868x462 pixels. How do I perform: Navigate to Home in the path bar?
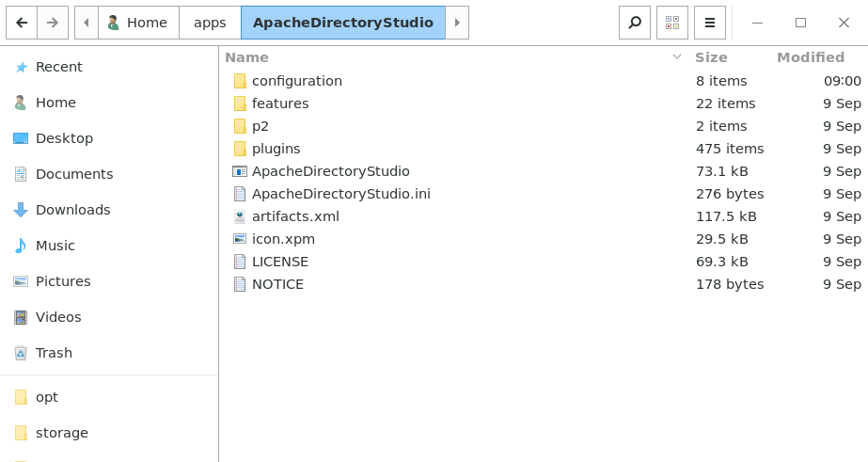pyautogui.click(x=139, y=23)
